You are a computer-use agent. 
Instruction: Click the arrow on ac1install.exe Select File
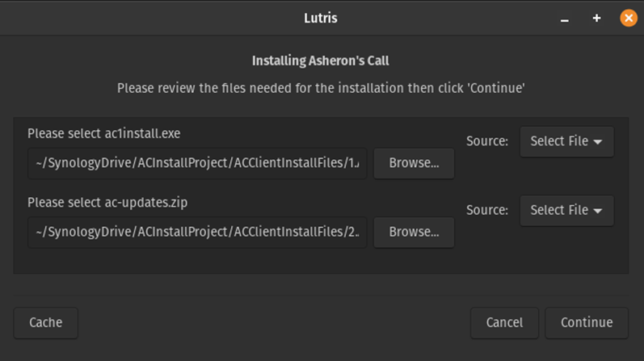tap(598, 141)
